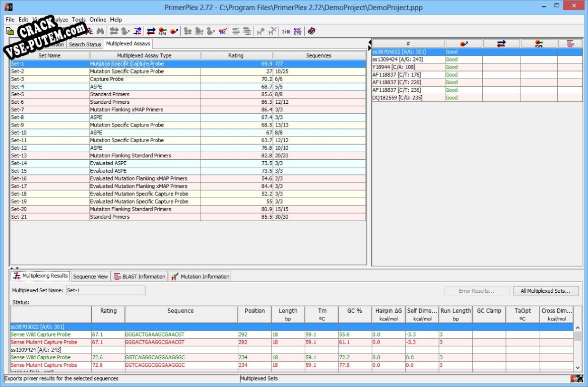The width and height of the screenshot is (588, 387).
Task: Click the All Multiplexed Sets button
Action: [x=546, y=291]
